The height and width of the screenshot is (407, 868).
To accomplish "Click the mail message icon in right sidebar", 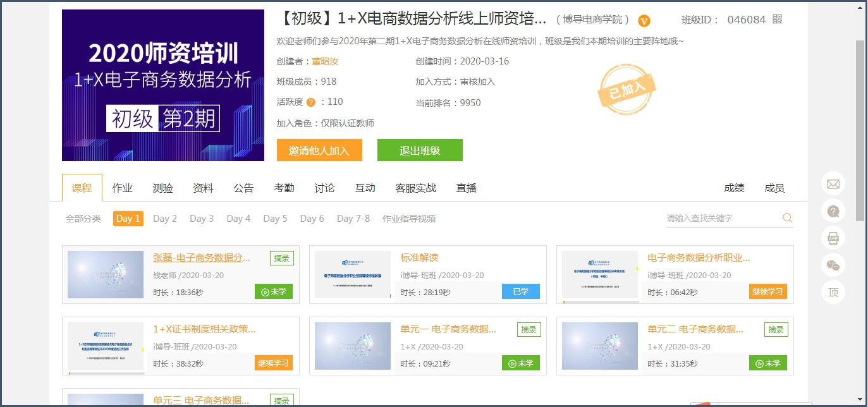I will (x=833, y=184).
